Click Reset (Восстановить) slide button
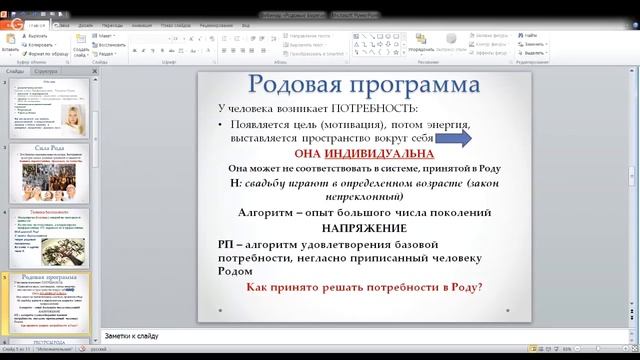 (x=109, y=45)
